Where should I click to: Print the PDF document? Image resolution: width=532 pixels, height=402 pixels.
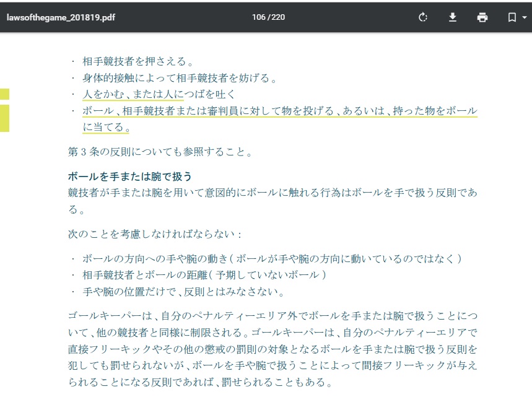(482, 17)
